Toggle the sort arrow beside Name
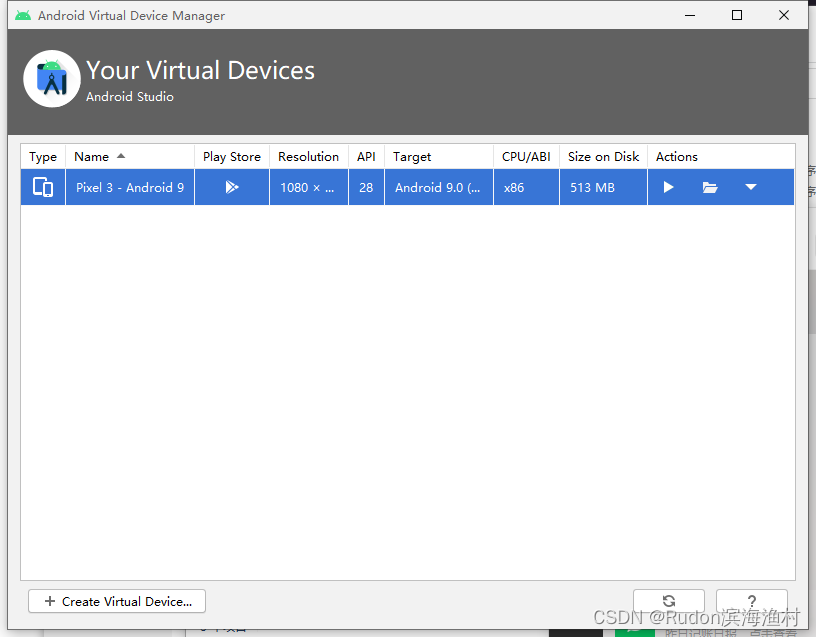The width and height of the screenshot is (816, 637). point(121,156)
